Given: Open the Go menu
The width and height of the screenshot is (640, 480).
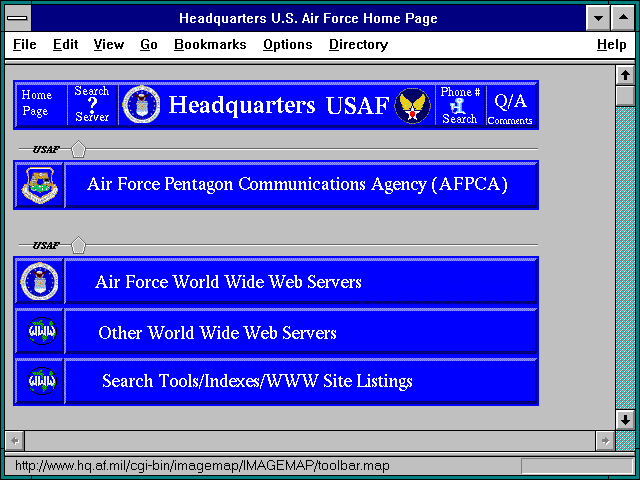Looking at the screenshot, I should pos(149,44).
